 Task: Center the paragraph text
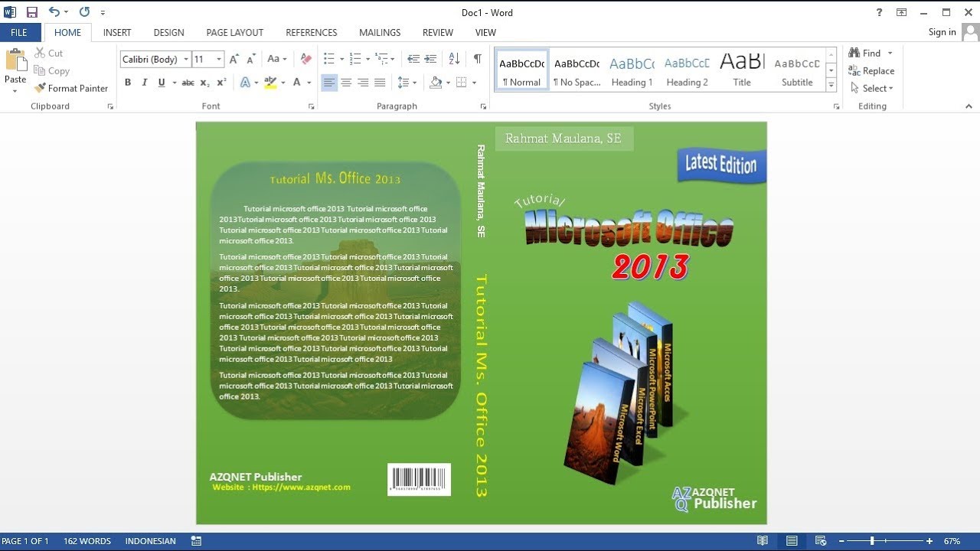(346, 83)
